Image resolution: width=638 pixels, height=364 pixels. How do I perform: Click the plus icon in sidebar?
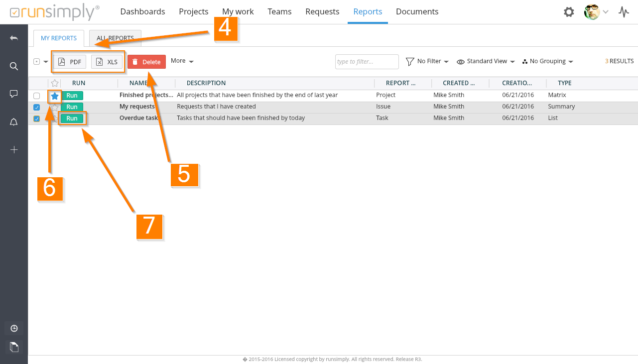pyautogui.click(x=14, y=149)
